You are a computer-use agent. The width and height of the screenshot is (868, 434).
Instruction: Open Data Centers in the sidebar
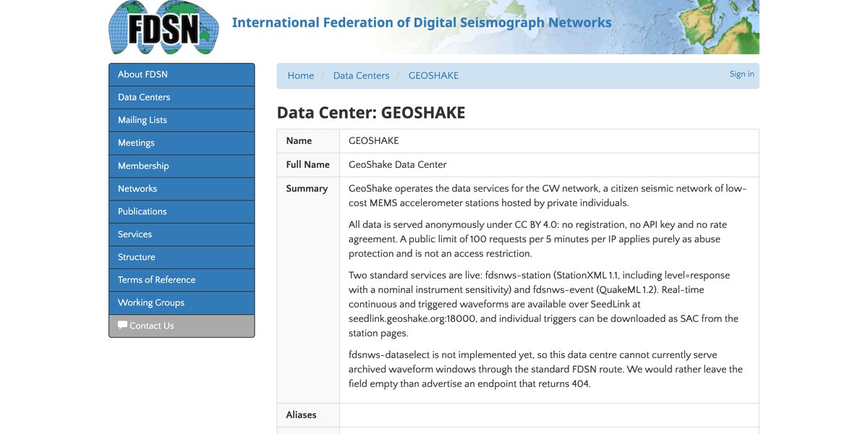pyautogui.click(x=182, y=97)
